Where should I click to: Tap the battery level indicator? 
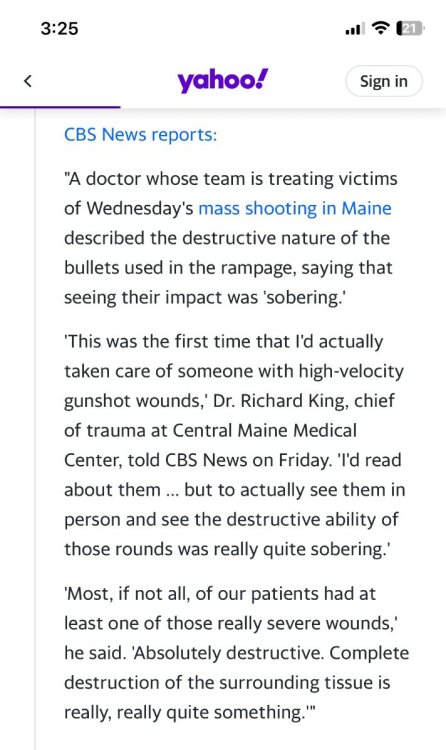pyautogui.click(x=410, y=29)
